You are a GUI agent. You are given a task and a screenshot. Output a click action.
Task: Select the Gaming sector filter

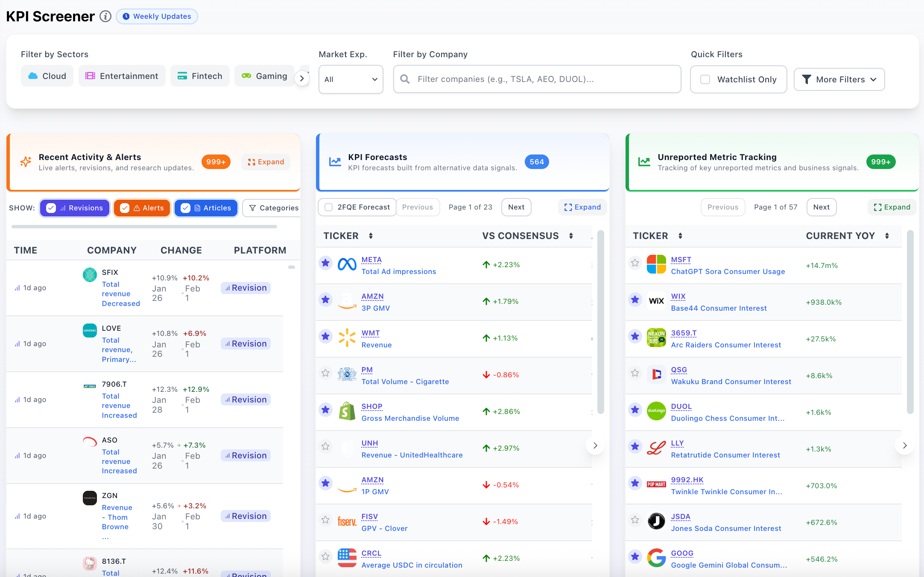(x=264, y=76)
